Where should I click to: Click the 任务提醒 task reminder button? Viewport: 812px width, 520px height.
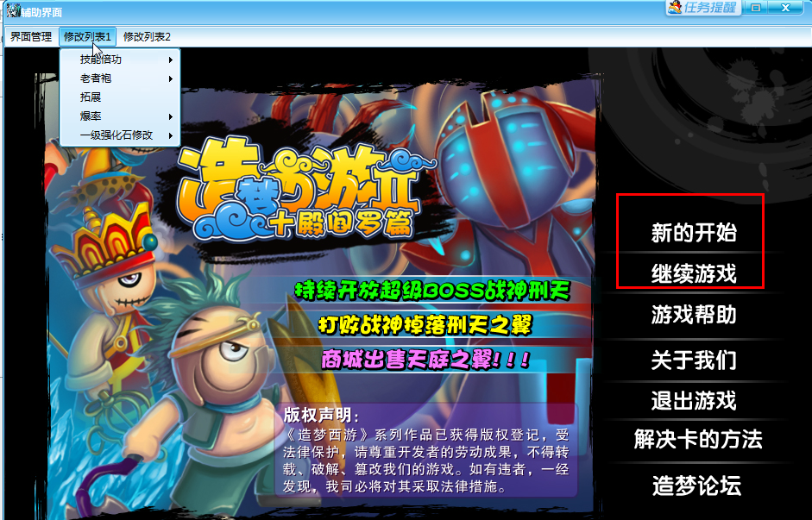(704, 7)
